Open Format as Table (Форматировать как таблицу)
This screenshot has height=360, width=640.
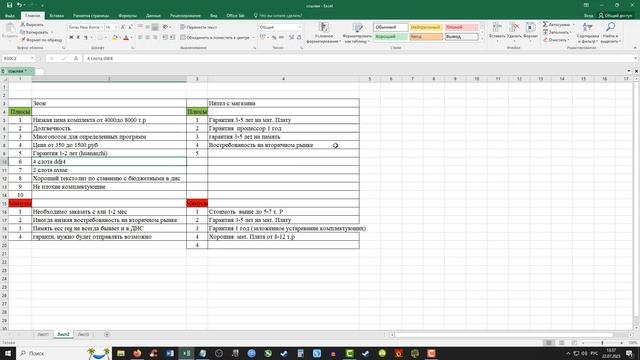pyautogui.click(x=357, y=33)
